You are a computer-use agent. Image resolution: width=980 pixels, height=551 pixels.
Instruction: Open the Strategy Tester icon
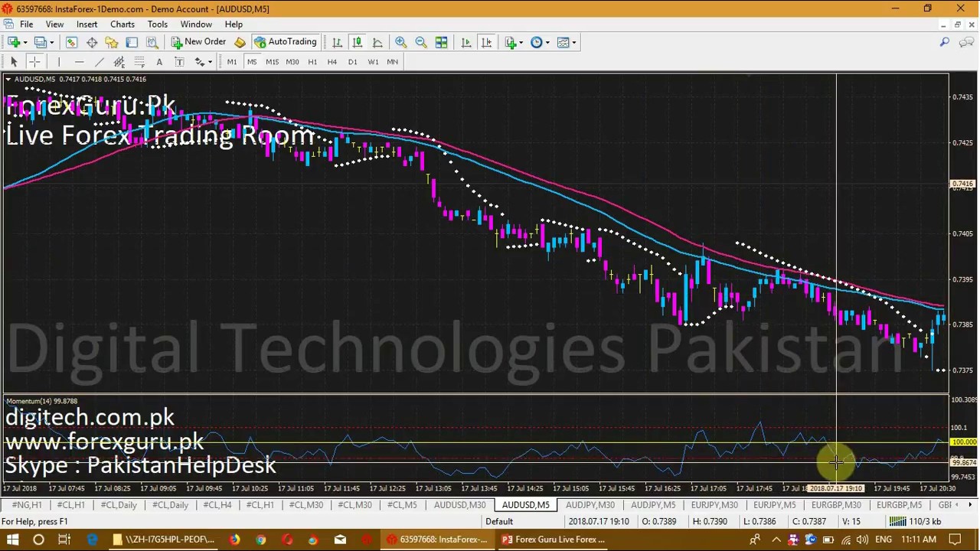coord(152,42)
